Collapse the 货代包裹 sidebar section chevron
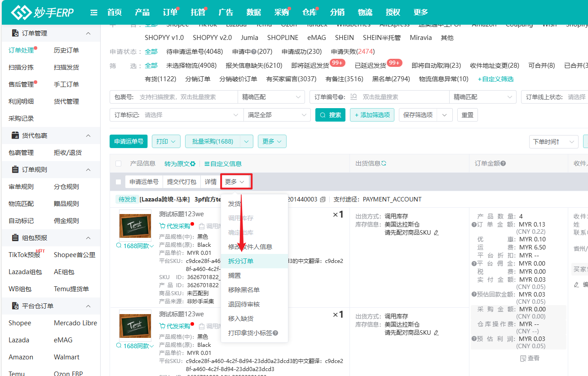This screenshot has height=376, width=588. pyautogui.click(x=88, y=136)
